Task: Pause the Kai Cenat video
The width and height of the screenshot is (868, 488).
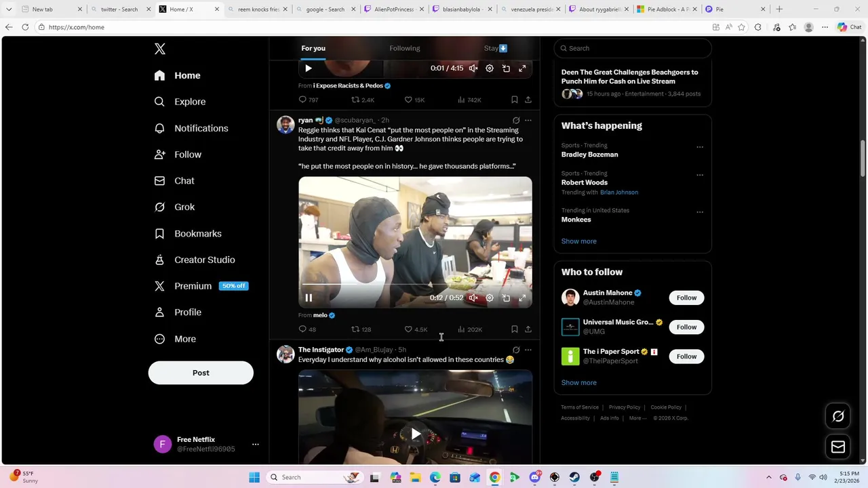Action: click(x=309, y=298)
